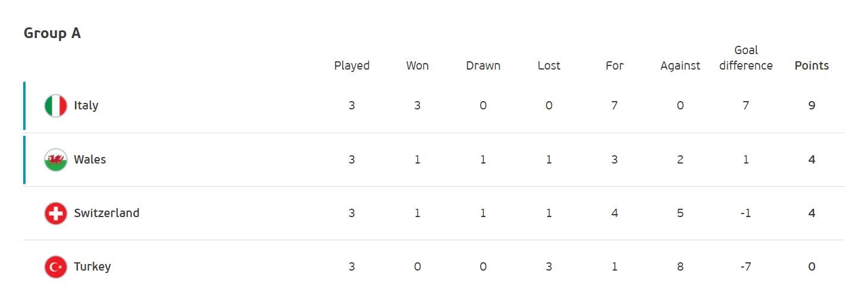Click the Wales flag icon
868x292 pixels.
tap(56, 159)
